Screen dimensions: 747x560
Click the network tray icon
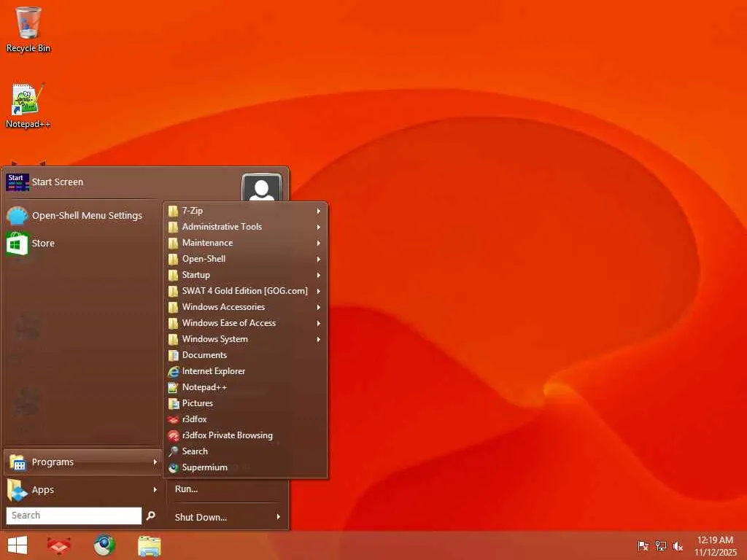660,545
